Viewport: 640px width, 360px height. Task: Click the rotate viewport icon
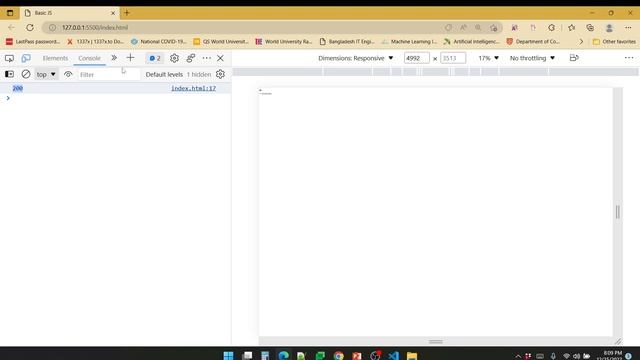(574, 58)
